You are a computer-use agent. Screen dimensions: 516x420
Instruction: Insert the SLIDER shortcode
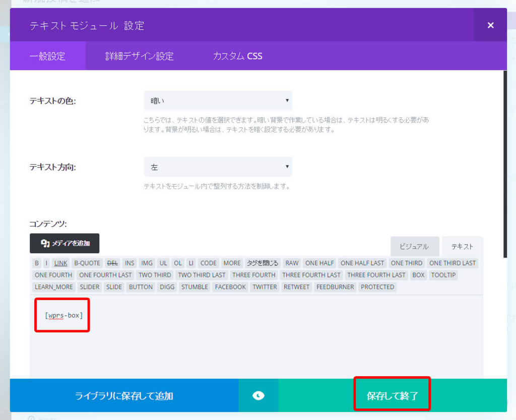(90, 287)
